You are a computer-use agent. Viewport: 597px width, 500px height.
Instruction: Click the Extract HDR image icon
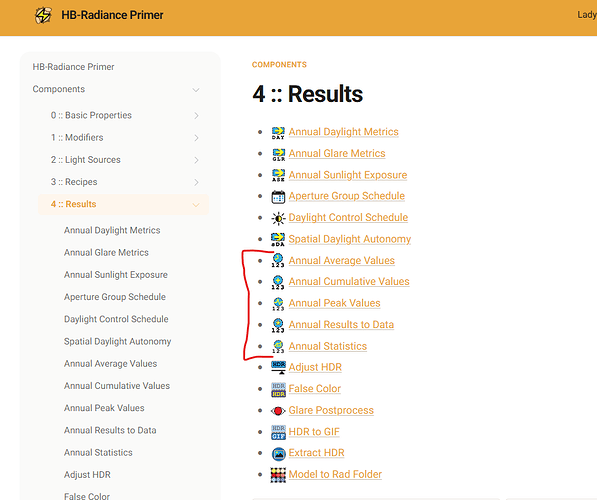[278, 454]
